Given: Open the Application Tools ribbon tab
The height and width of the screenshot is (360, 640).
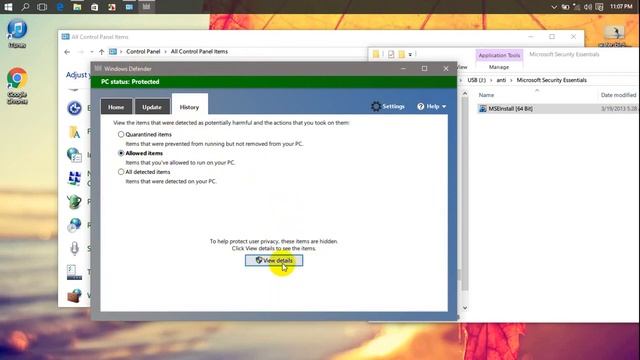Looking at the screenshot, I should click(499, 55).
